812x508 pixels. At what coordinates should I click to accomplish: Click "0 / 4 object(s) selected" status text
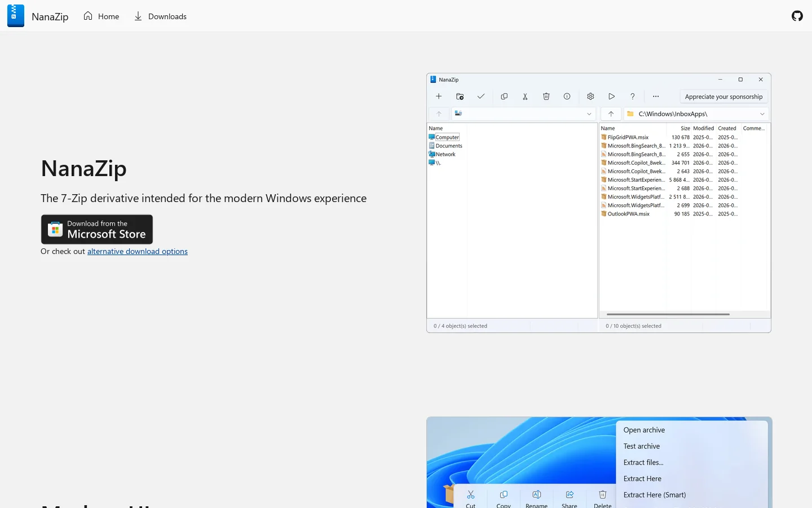460,326
